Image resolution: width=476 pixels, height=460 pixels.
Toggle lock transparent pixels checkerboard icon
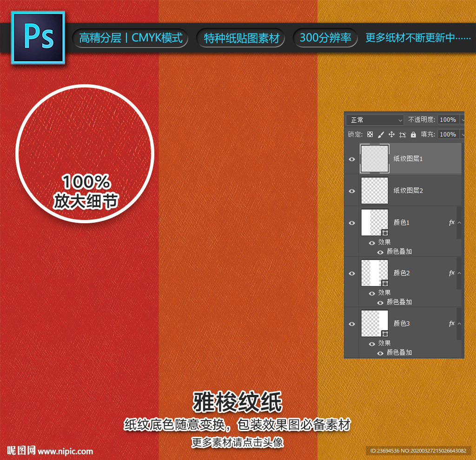[370, 134]
